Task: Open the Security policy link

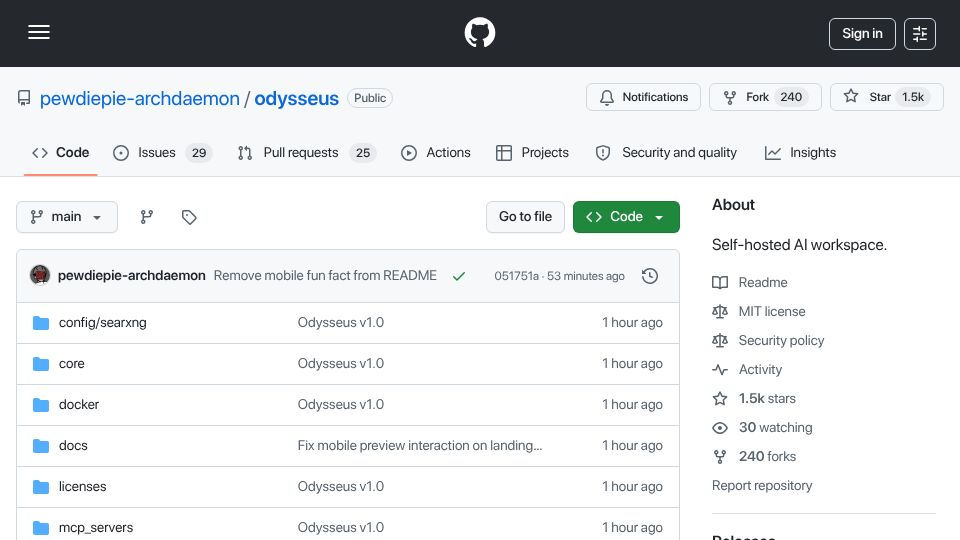Action: [x=768, y=340]
